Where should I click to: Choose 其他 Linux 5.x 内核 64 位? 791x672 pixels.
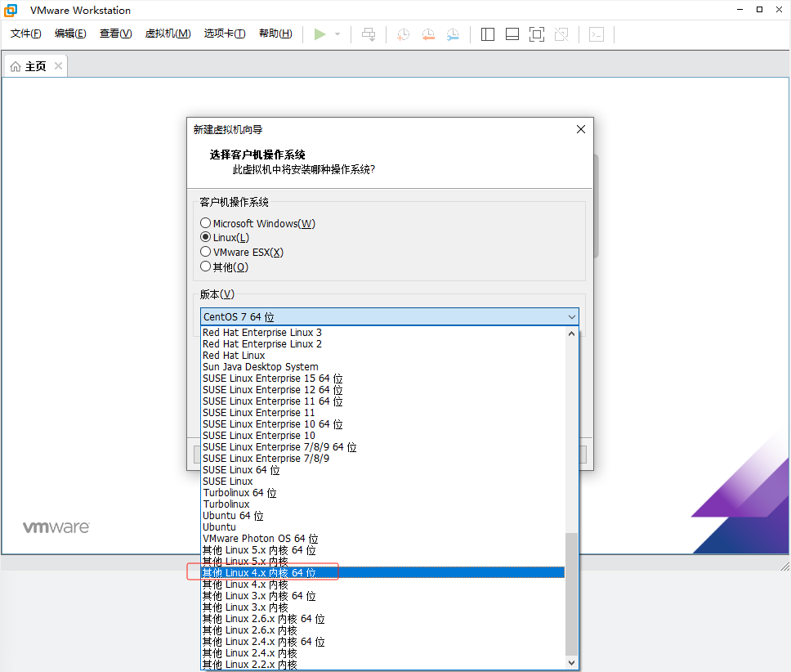(x=383, y=550)
